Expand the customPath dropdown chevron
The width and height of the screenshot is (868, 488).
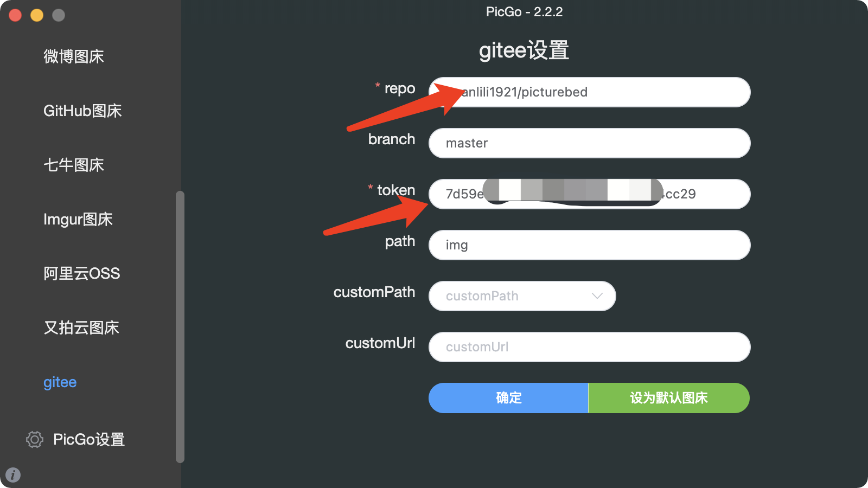(597, 296)
